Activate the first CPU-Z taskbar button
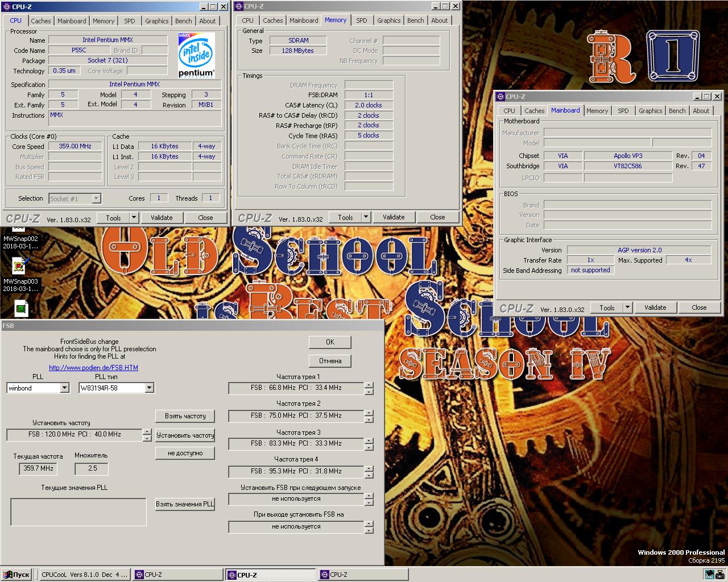Viewport: 728px width, 582px height. click(178, 575)
